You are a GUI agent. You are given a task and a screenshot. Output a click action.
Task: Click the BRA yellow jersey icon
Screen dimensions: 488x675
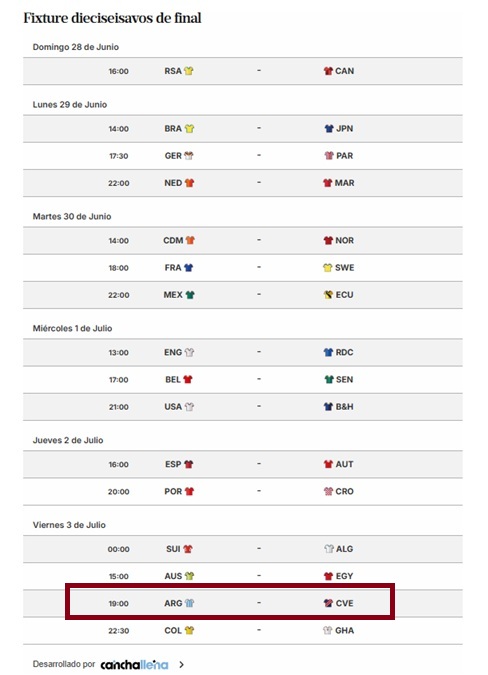189,129
